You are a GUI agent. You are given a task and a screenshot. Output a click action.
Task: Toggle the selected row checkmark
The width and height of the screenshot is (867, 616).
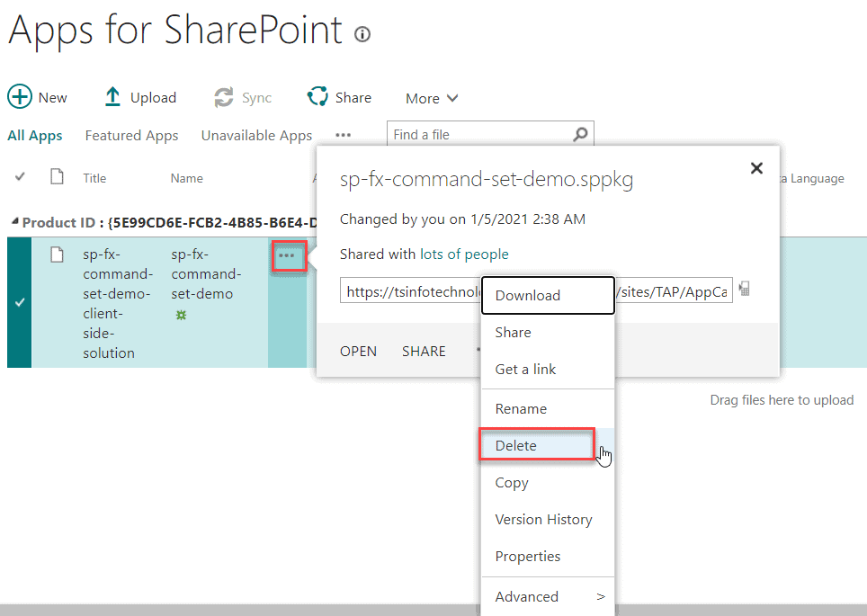(x=20, y=302)
